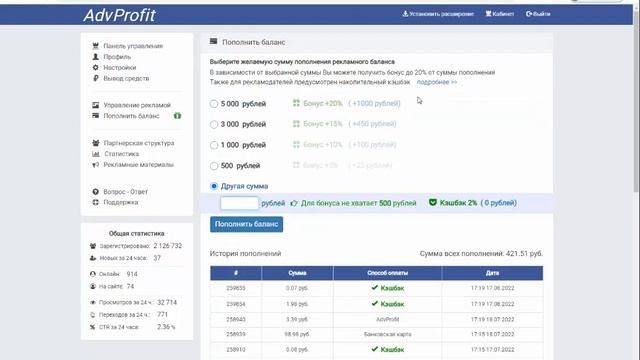Viewport: 640px width, 360px height.
Task: Click the Профиль user icon
Action: (x=96, y=57)
